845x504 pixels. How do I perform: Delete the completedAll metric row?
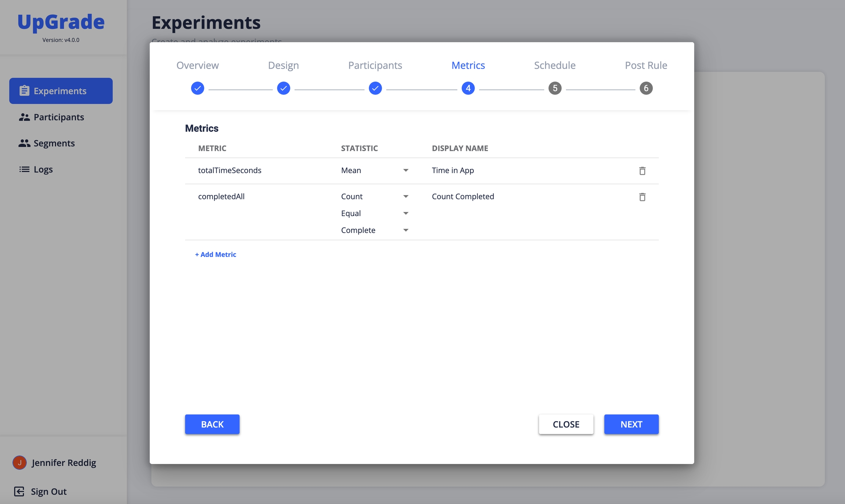pos(642,197)
